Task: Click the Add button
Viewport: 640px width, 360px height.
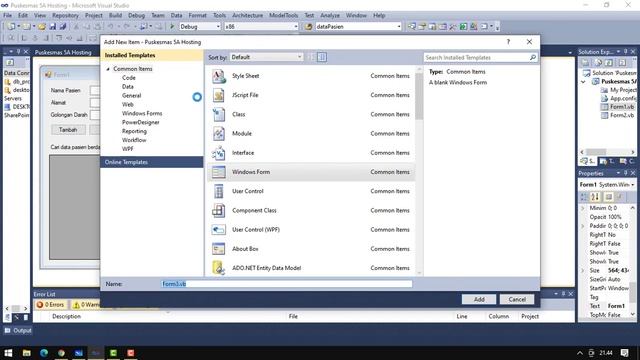Action: click(x=479, y=299)
